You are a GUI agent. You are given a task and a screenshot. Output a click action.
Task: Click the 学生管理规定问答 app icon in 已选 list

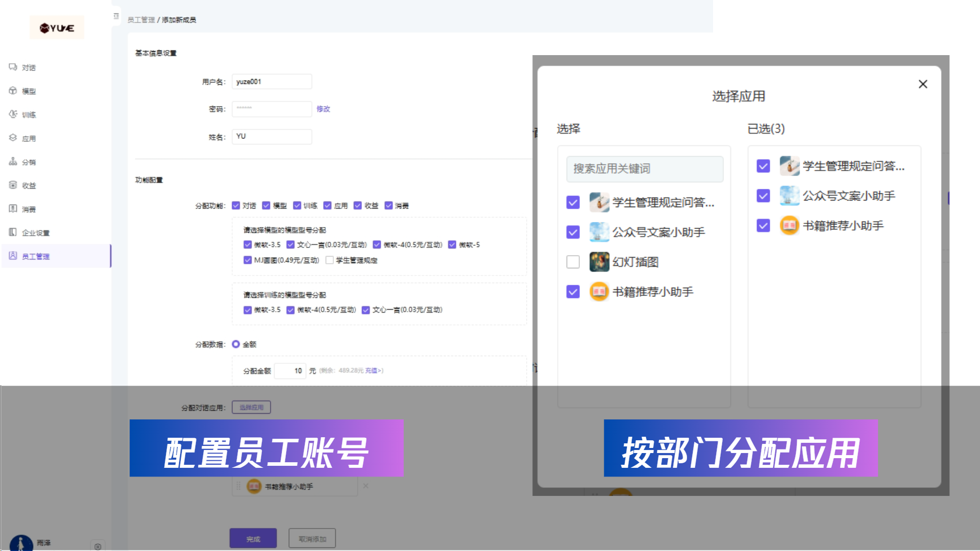click(790, 166)
